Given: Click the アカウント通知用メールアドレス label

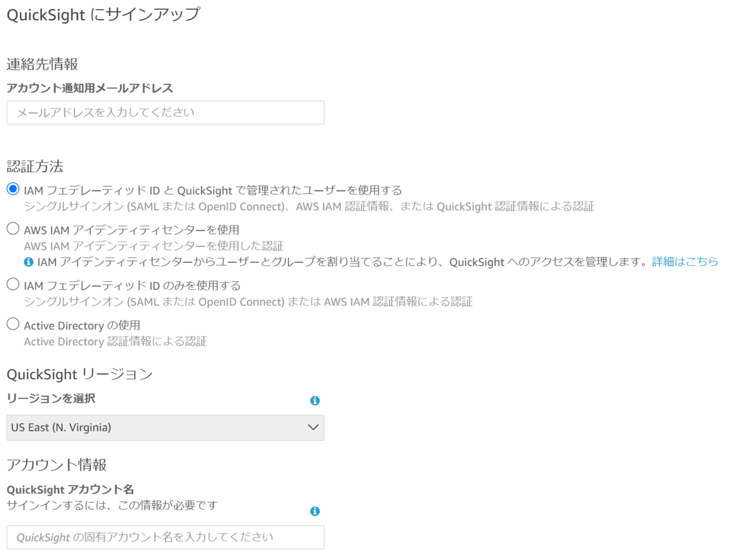Looking at the screenshot, I should point(90,88).
